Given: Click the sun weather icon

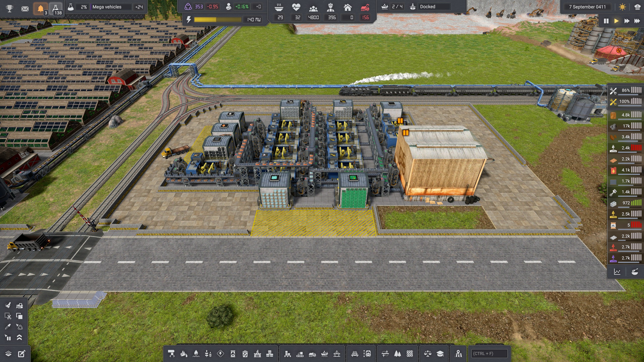Looking at the screenshot, I should [623, 7].
